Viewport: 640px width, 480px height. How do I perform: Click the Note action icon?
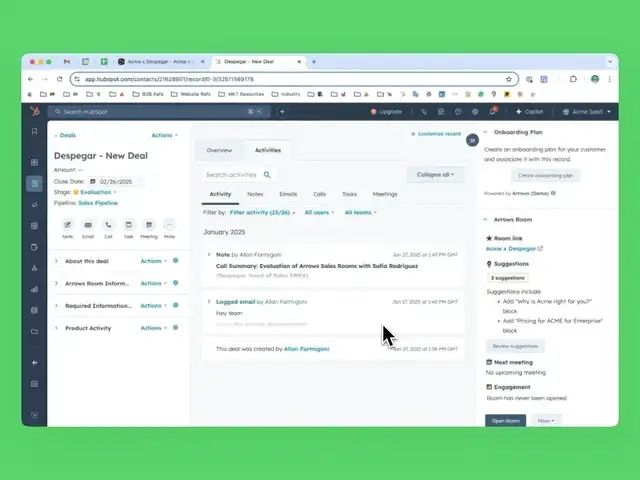click(x=67, y=225)
